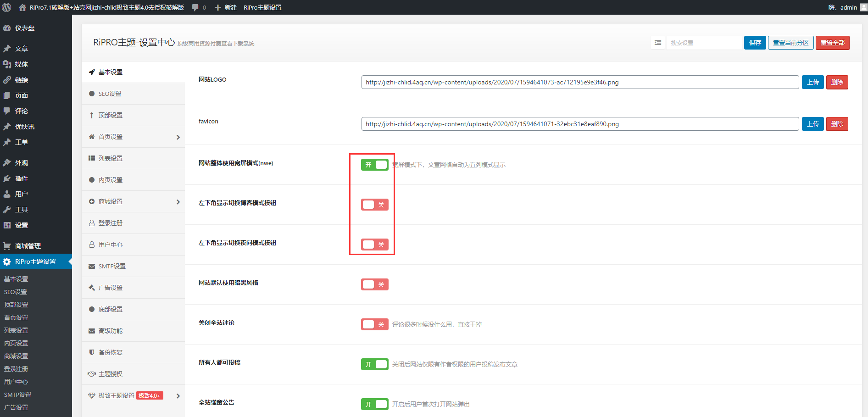The image size is (868, 417).
Task: Select 评论 in the WordPress sidebar
Action: [21, 111]
